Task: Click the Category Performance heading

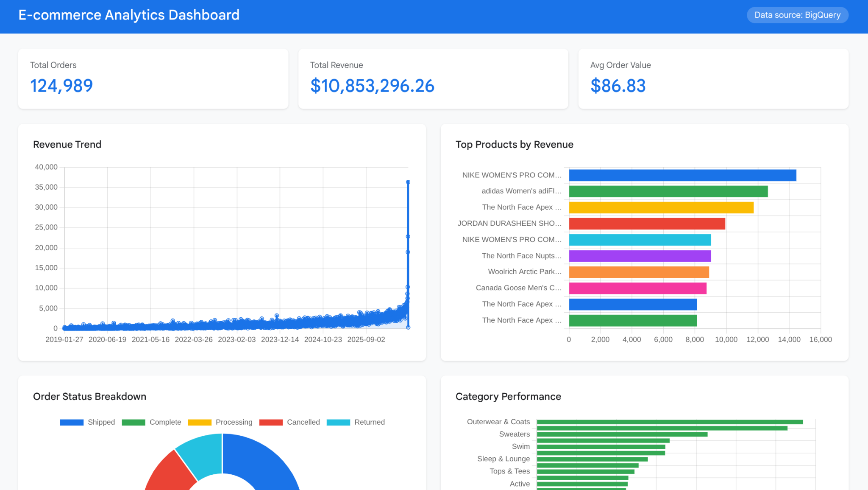Action: [508, 396]
